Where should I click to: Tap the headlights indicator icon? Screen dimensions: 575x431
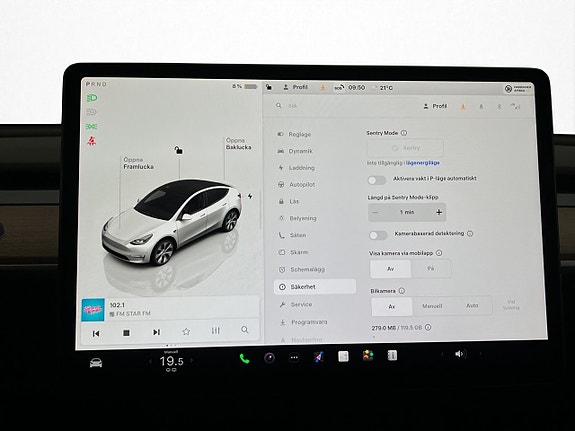[92, 98]
